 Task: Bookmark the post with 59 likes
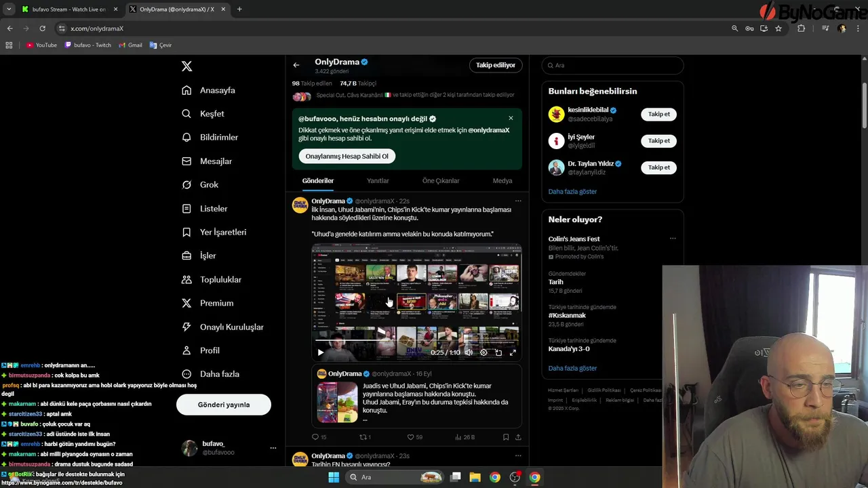click(506, 437)
